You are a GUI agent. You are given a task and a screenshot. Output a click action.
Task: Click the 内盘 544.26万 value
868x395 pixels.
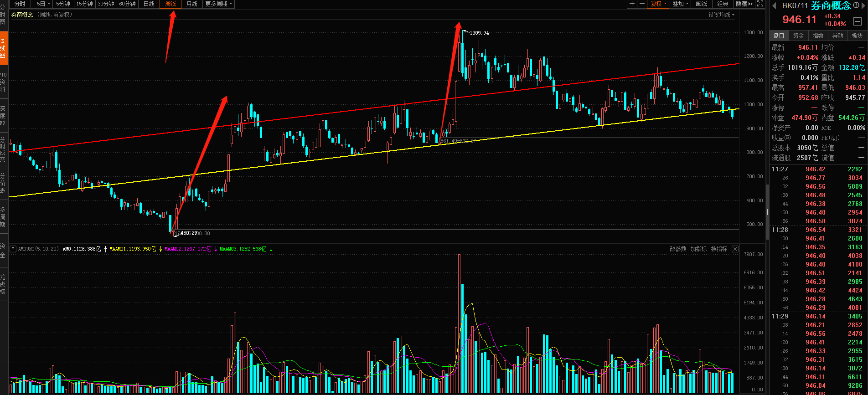click(852, 118)
